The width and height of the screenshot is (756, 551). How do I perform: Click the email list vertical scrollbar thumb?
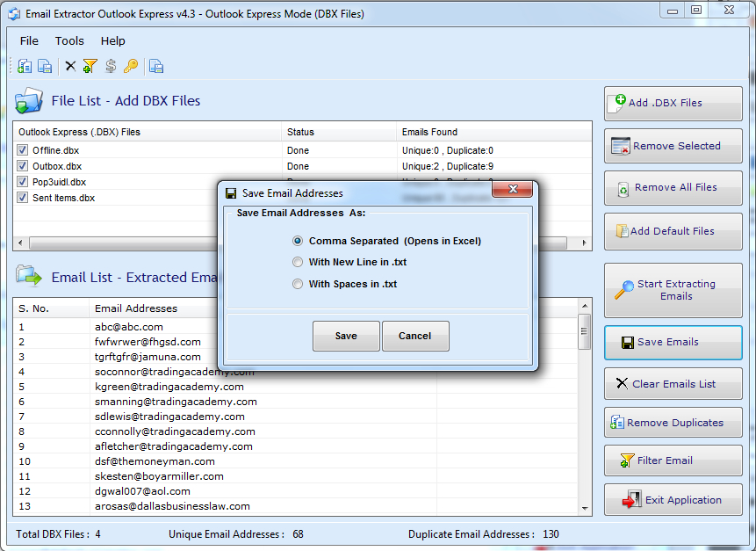coord(585,331)
